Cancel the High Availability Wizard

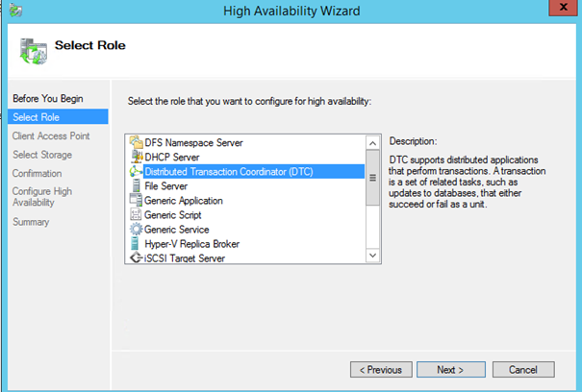[x=522, y=369]
